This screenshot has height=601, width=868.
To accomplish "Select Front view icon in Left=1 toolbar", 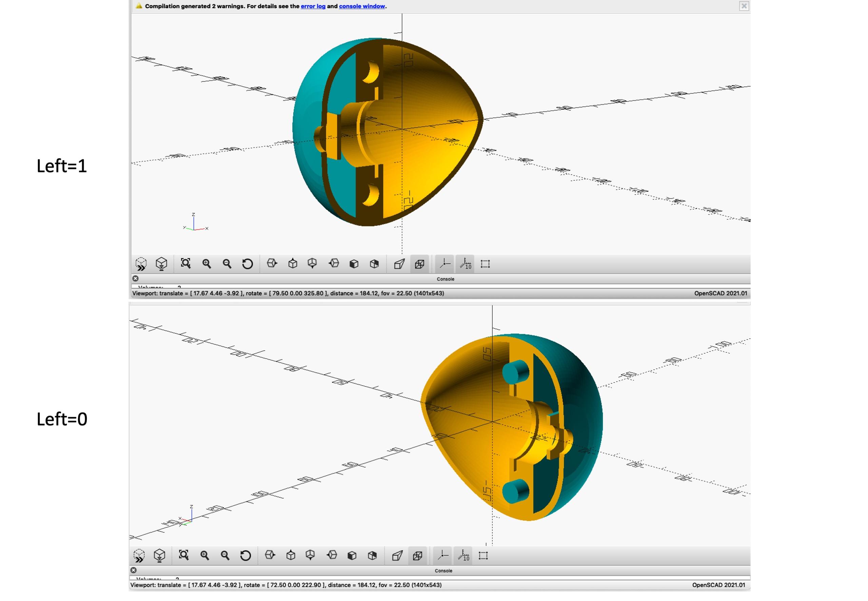I will pos(354,264).
